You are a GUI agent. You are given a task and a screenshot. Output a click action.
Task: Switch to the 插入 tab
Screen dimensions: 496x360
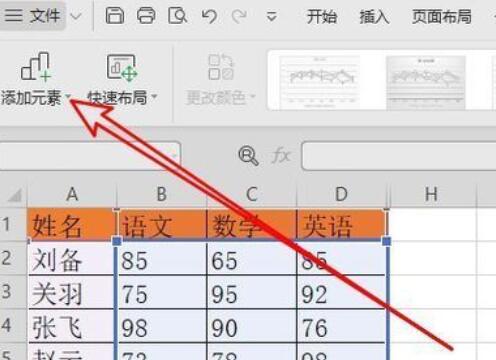click(x=374, y=16)
